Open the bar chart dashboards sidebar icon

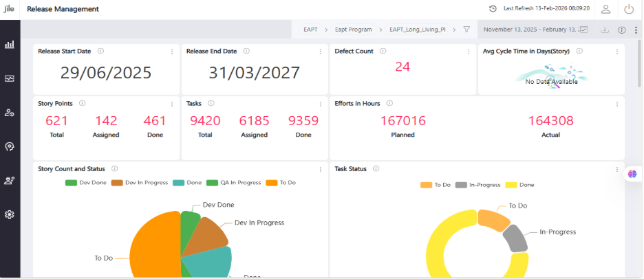[x=10, y=44]
